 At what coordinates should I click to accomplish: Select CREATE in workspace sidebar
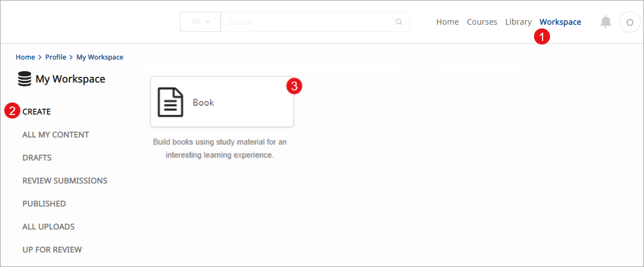[36, 112]
